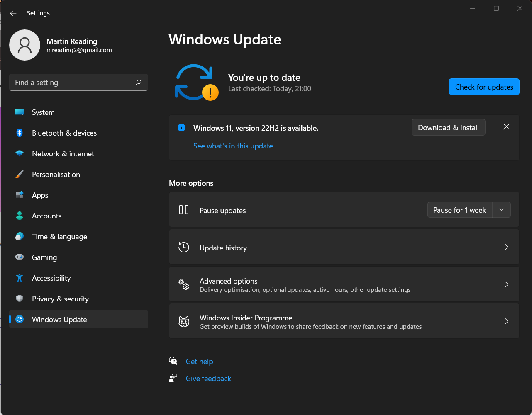This screenshot has height=415, width=532.
Task: Click the Martin Reading account name
Action: pos(72,41)
